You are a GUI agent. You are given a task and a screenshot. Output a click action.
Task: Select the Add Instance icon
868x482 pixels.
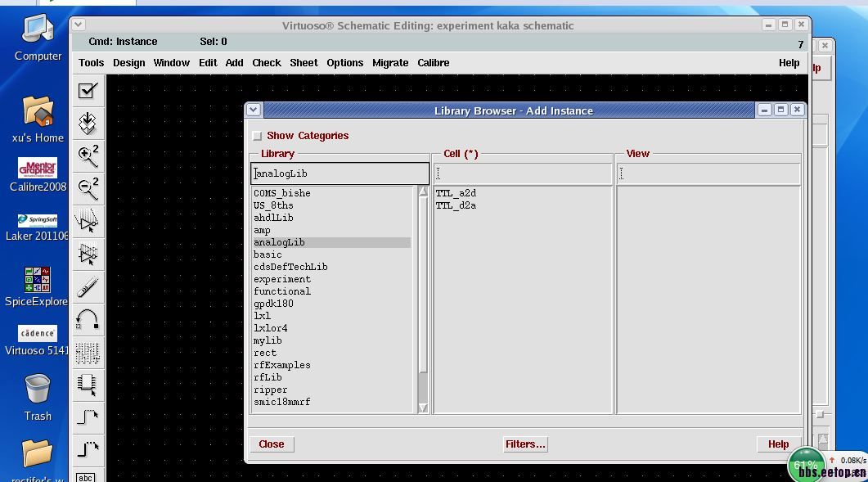click(x=88, y=385)
